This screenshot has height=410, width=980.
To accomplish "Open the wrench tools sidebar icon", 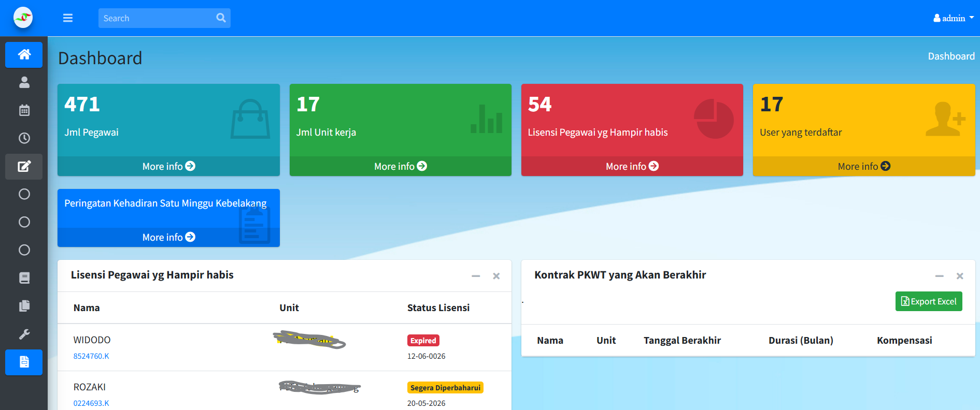I will pos(24,334).
